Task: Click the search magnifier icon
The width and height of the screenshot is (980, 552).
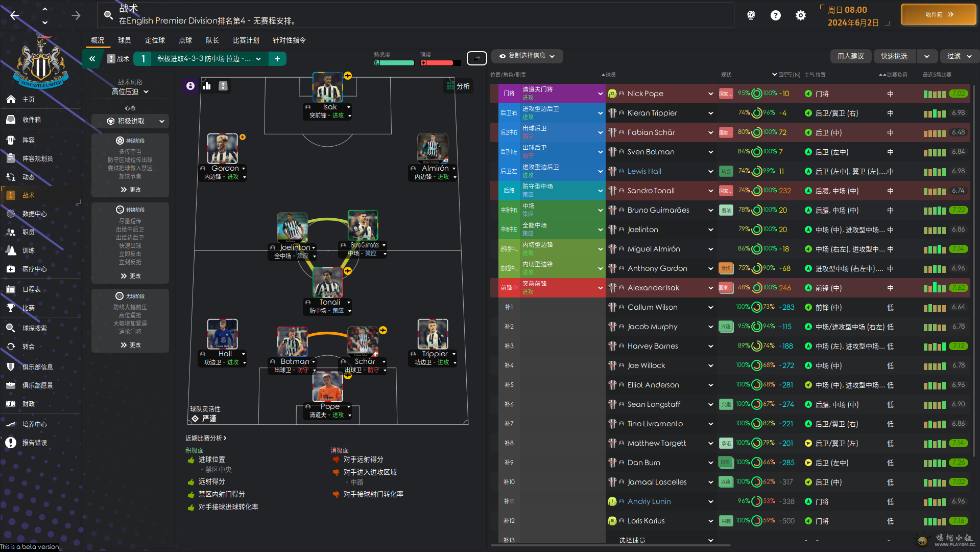Action: 108,15
